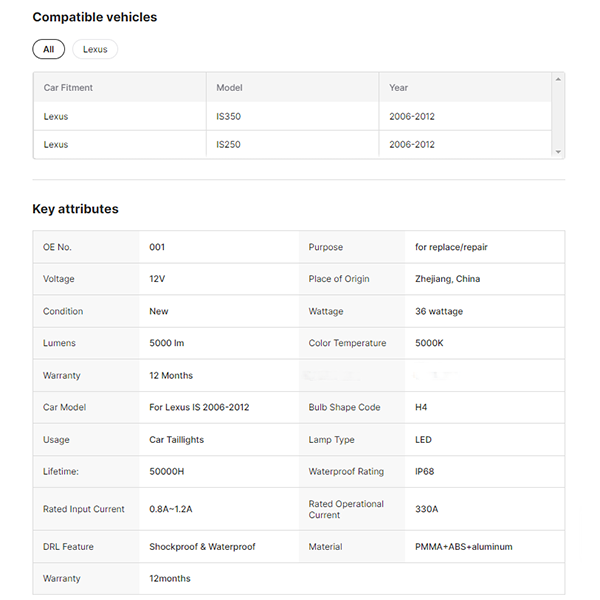Click the OE No. value 001

(x=157, y=247)
